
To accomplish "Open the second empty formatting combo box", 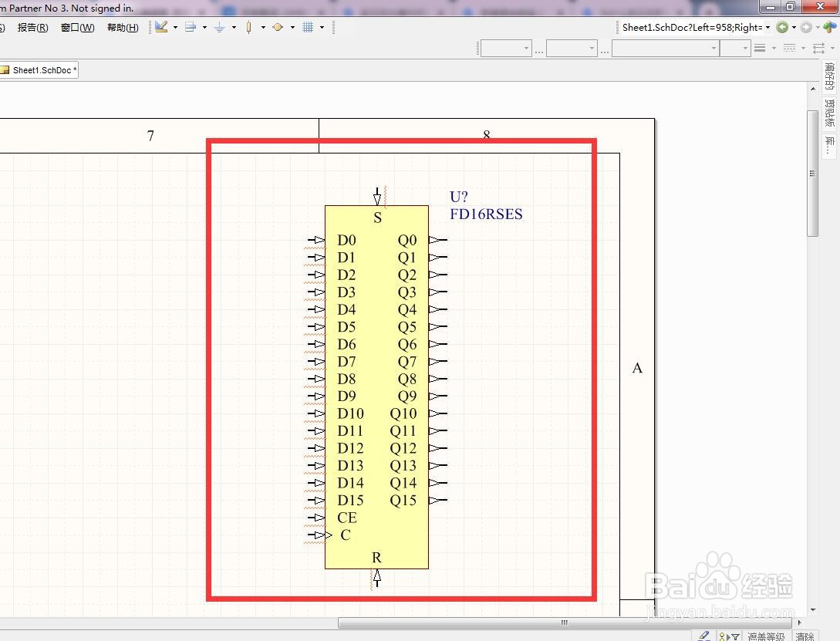I will [x=572, y=48].
